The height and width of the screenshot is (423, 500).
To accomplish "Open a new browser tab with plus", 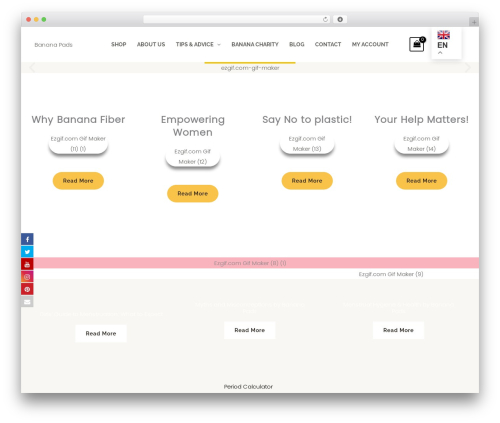I will (474, 22).
